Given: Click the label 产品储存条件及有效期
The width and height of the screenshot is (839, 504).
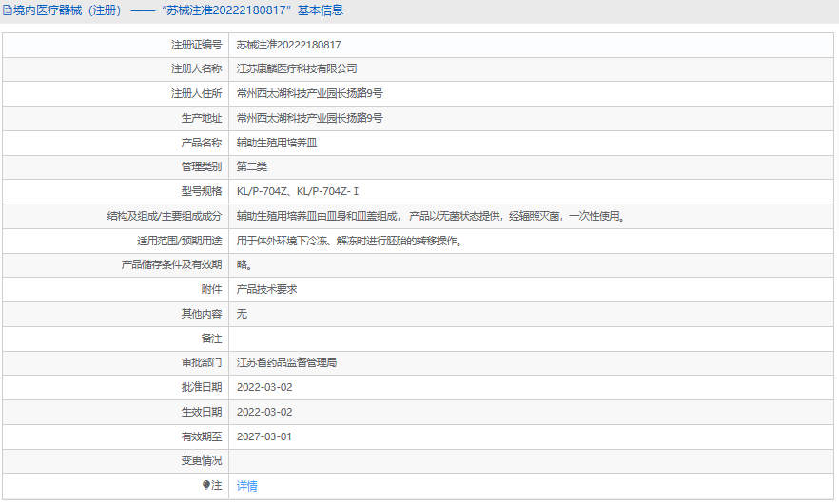Looking at the screenshot, I should (171, 265).
